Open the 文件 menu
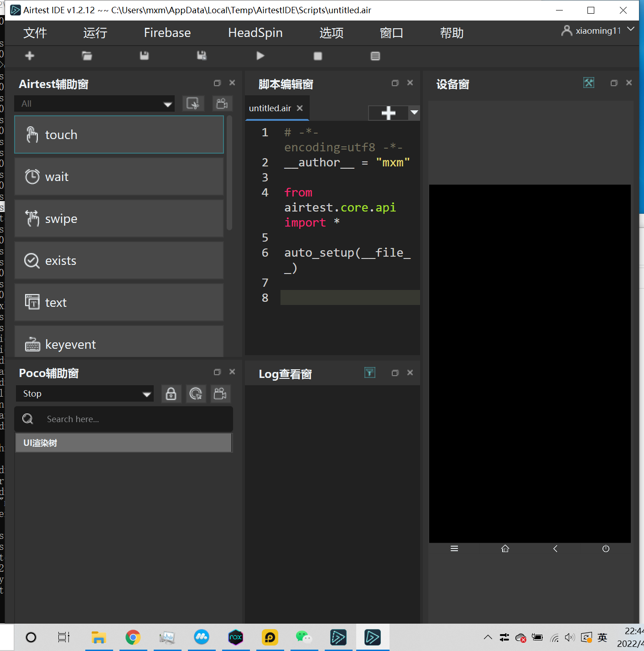The width and height of the screenshot is (644, 651). click(35, 33)
